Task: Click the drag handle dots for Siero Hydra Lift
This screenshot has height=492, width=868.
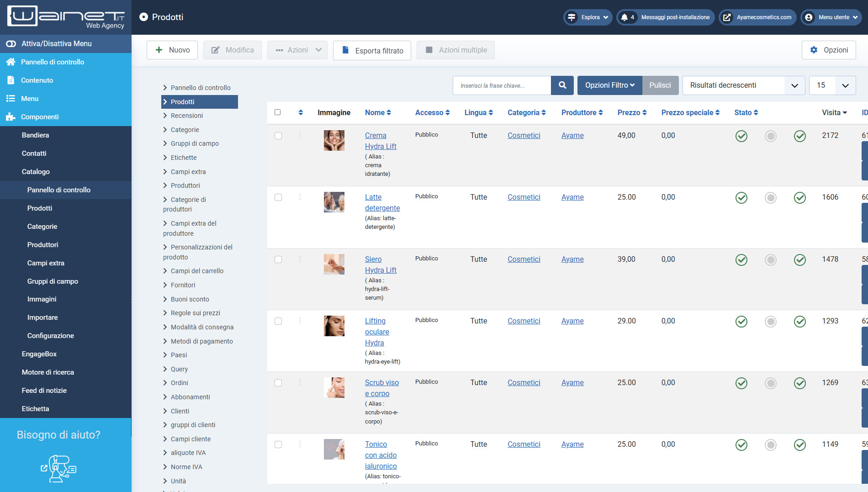Action: pos(300,259)
